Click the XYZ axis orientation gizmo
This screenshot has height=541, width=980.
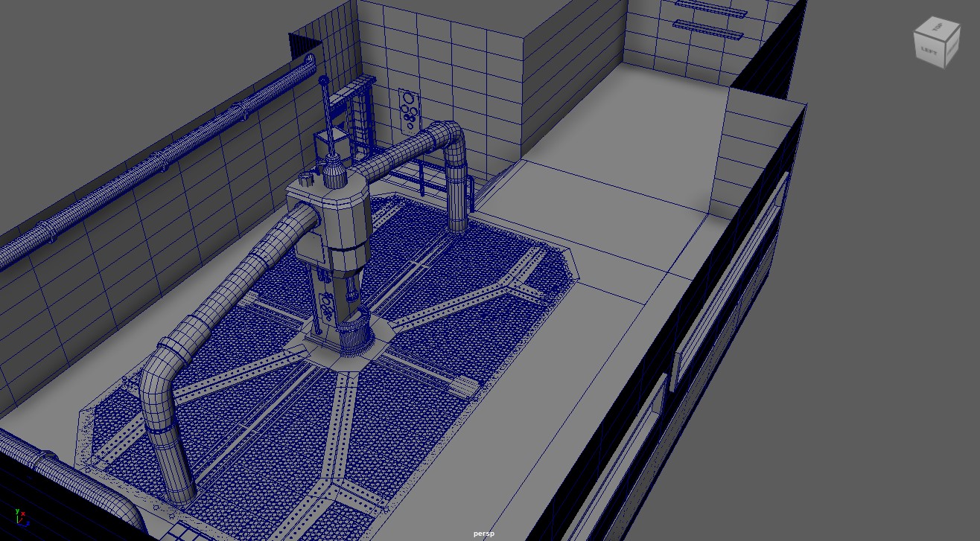point(19,515)
